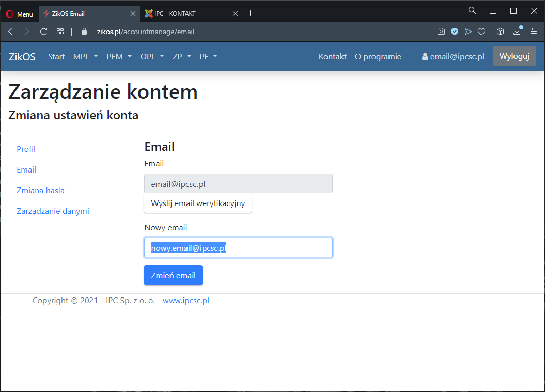
Task: Open the Zmiana hasła sidebar link
Action: coord(40,191)
